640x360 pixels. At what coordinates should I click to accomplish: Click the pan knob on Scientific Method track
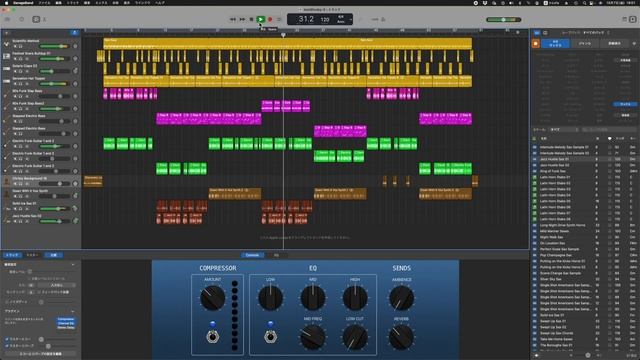(75, 46)
